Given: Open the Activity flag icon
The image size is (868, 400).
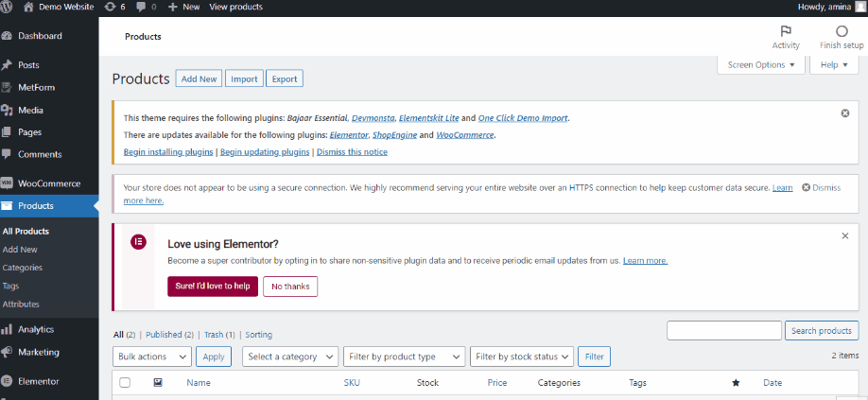Looking at the screenshot, I should click(785, 31).
